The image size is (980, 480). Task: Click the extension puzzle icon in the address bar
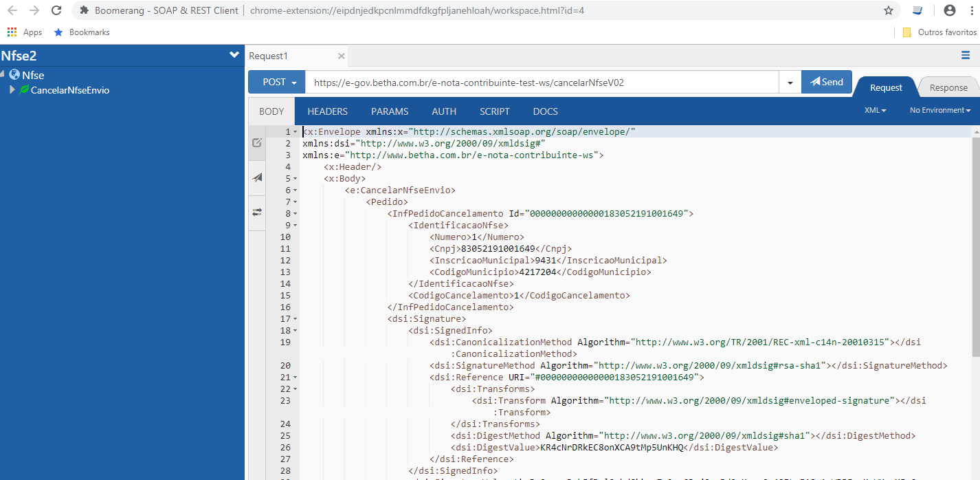point(85,10)
